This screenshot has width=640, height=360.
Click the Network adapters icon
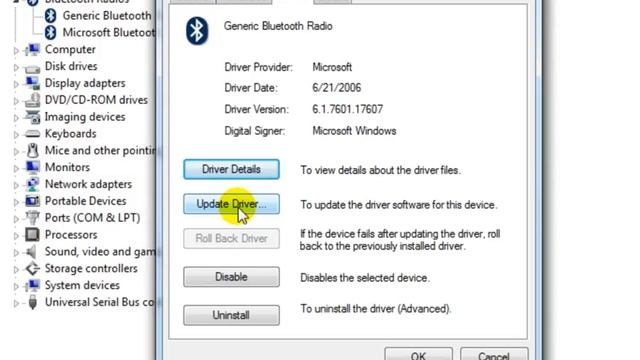coord(33,184)
